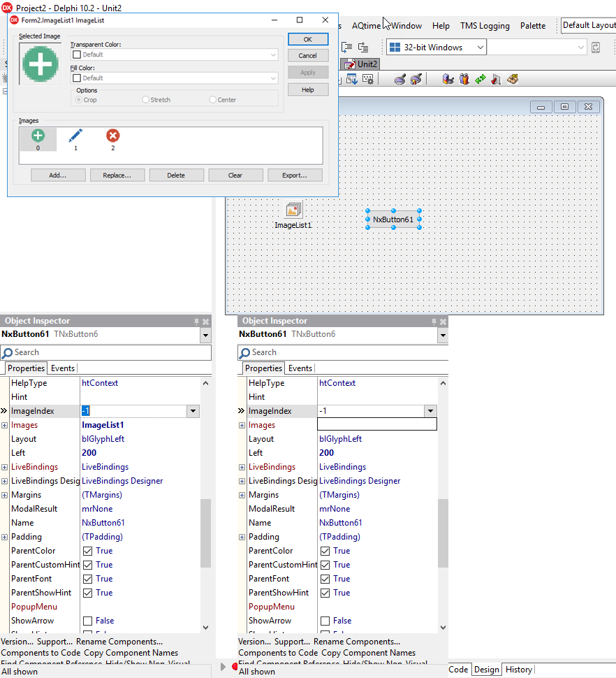Open the Default Layout dropdown
616x678 pixels.
click(588, 25)
